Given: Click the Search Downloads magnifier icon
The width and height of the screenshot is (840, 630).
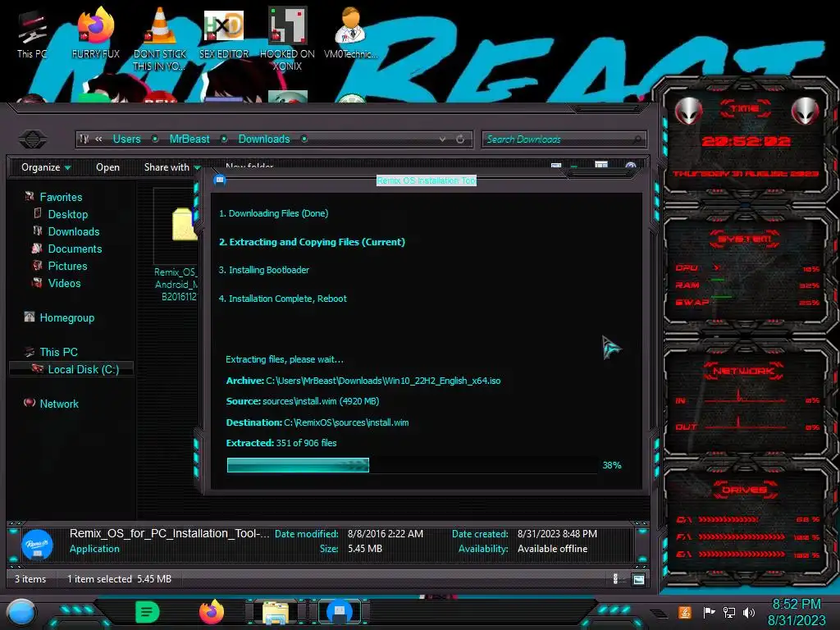Looking at the screenshot, I should (637, 139).
